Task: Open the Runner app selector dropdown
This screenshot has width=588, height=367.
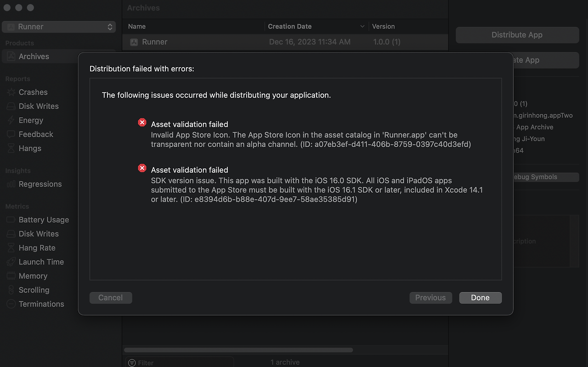Action: (x=59, y=27)
